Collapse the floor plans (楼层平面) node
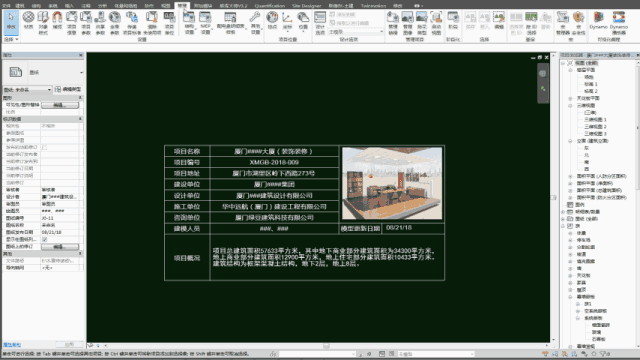The height and width of the screenshot is (360, 640). [x=571, y=70]
